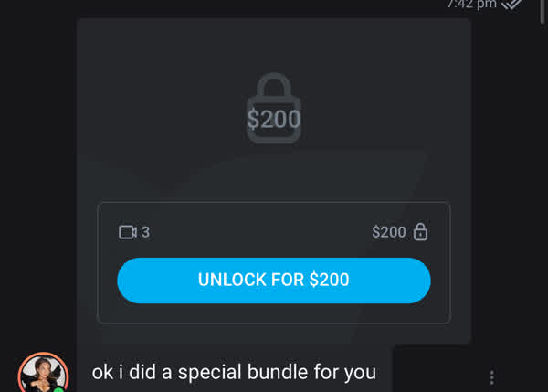Image resolution: width=548 pixels, height=392 pixels.
Task: Click the 7:42 pm message timestamp
Action: (472, 5)
